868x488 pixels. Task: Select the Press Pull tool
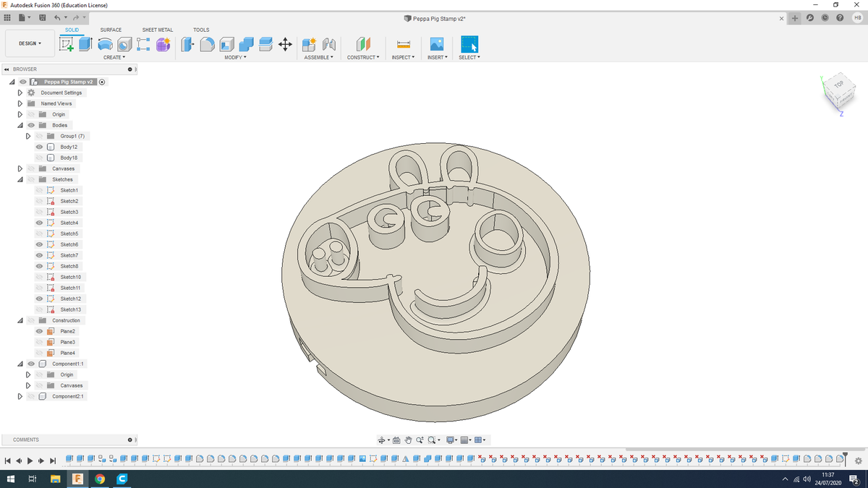coord(188,45)
